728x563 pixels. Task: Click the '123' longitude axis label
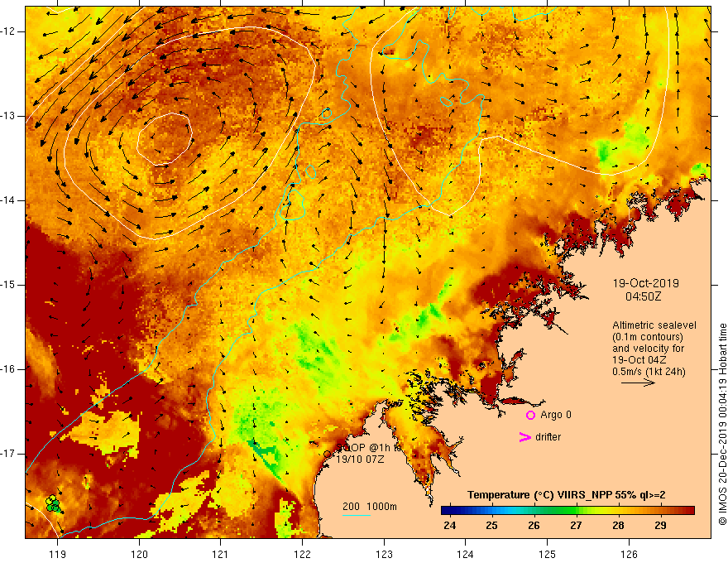pos(384,554)
